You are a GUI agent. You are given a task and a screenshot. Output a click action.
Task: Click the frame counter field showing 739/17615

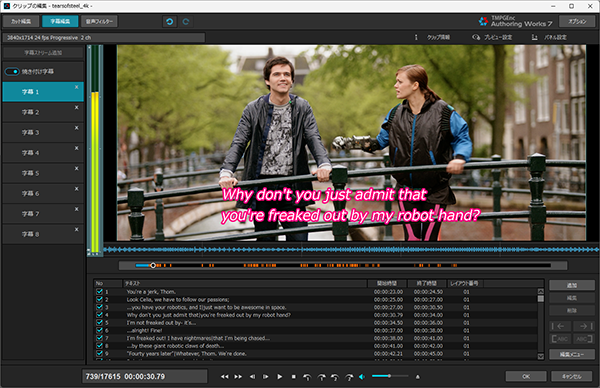point(145,377)
